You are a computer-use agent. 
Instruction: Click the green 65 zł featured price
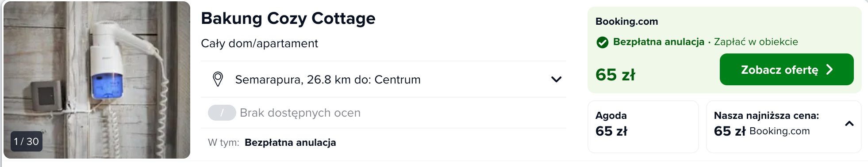615,75
